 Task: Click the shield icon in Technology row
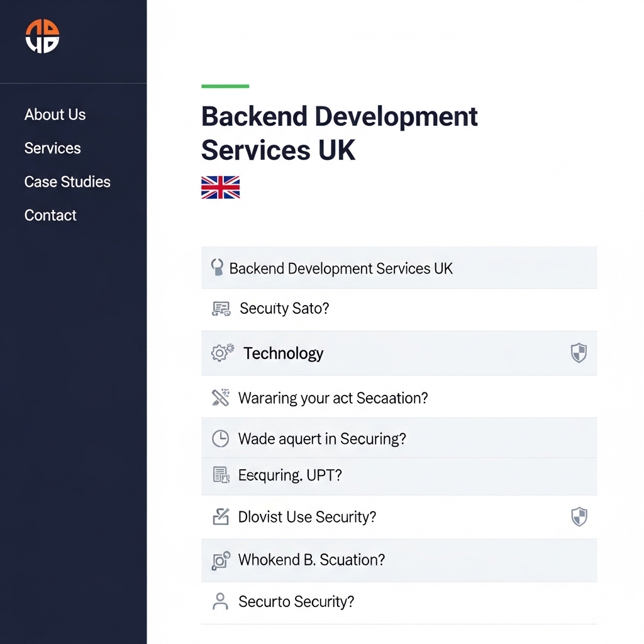[579, 353]
